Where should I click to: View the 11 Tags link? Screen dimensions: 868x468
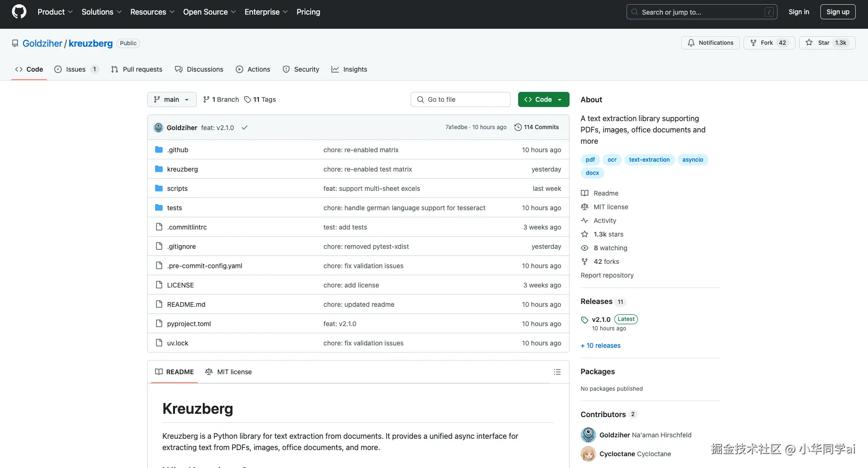point(260,99)
